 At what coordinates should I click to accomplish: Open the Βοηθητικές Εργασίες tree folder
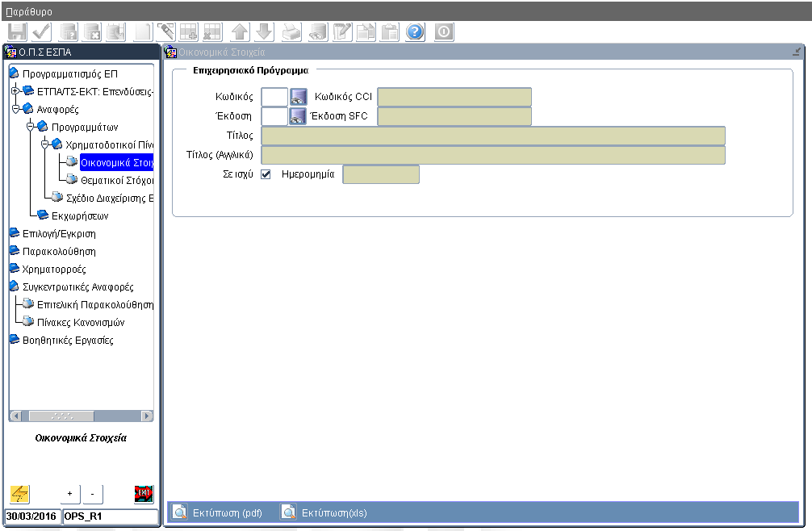(x=68, y=340)
